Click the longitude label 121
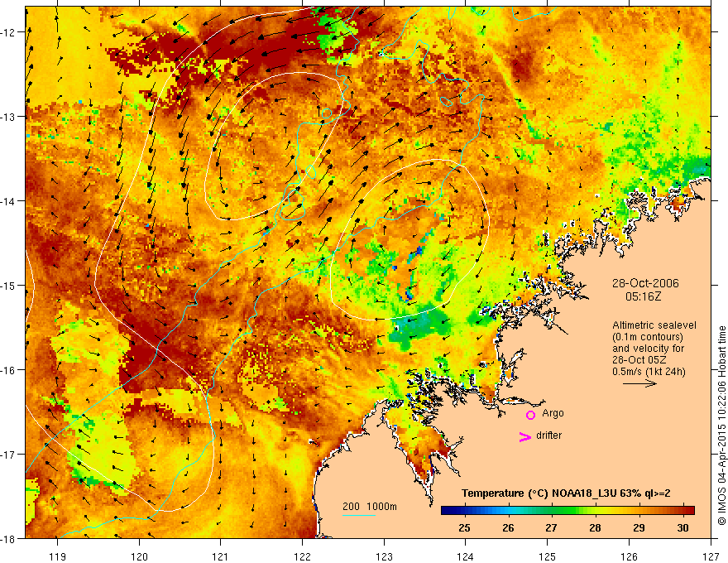This screenshot has width=728, height=563. (221, 556)
